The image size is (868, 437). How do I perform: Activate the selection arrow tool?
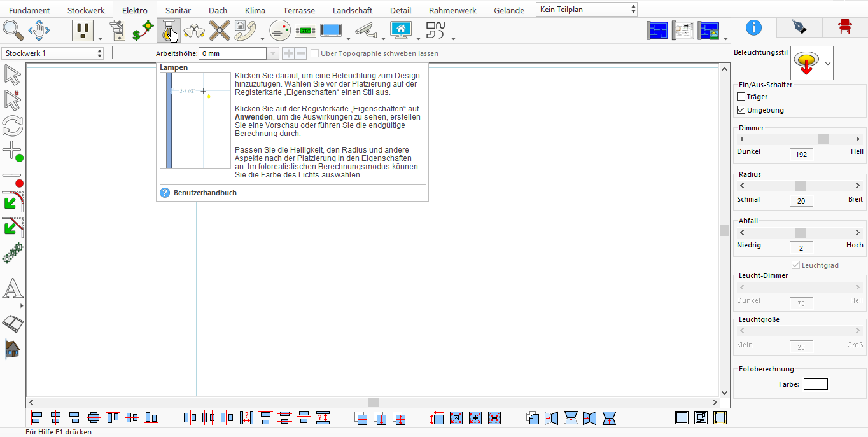(x=13, y=74)
